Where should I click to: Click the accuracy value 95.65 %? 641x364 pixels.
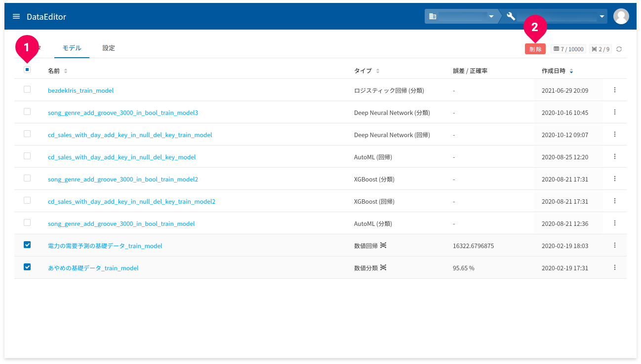463,268
